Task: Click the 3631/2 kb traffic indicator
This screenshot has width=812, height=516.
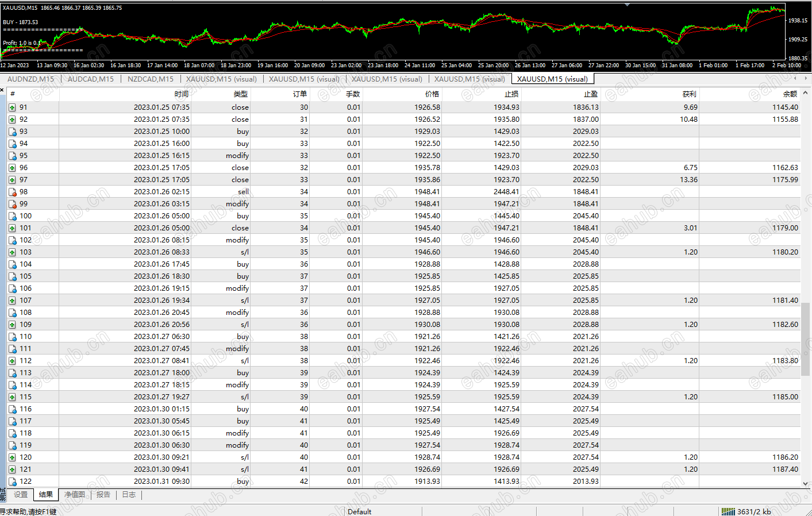Action: click(x=754, y=511)
